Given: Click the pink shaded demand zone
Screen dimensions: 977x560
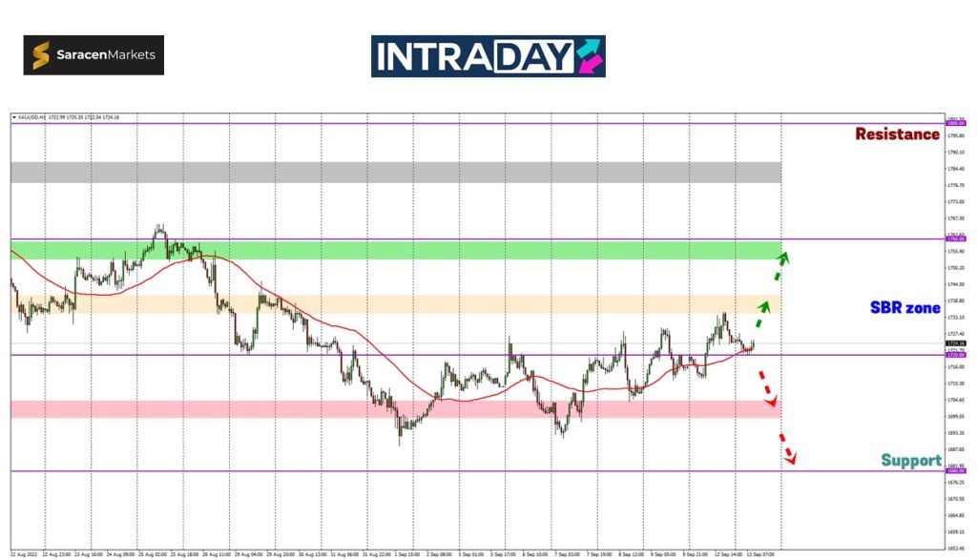Looking at the screenshot, I should 396,408.
